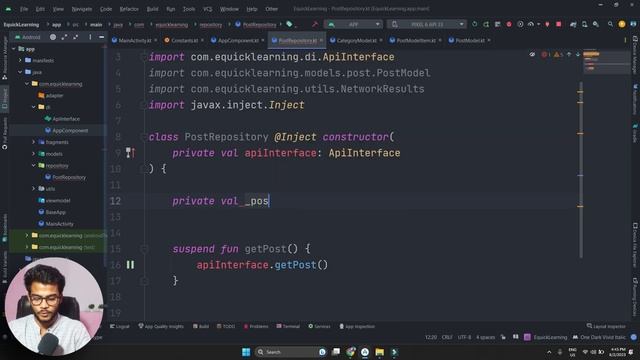Click the Debug app bug icon
640x360 pixels.
click(x=509, y=24)
